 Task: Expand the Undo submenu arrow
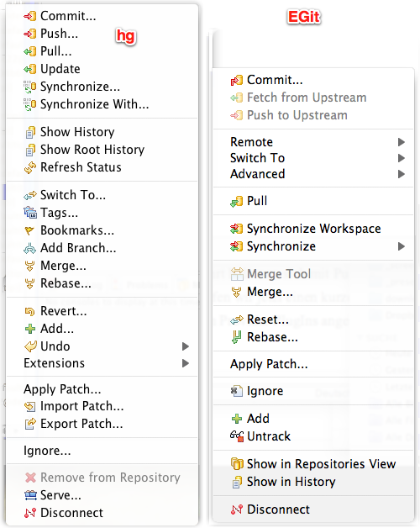(x=185, y=346)
